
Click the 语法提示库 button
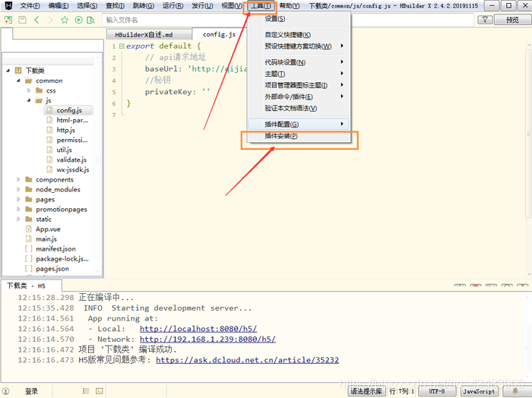(366, 391)
